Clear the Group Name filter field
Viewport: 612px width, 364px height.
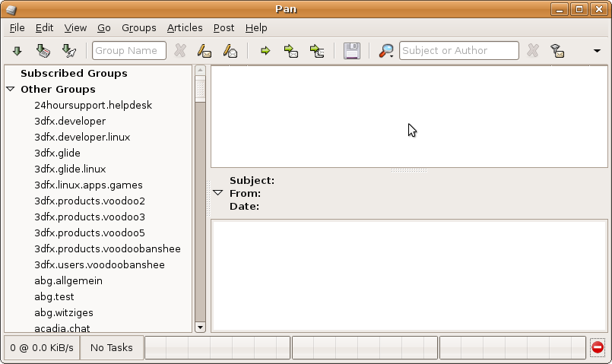[180, 51]
